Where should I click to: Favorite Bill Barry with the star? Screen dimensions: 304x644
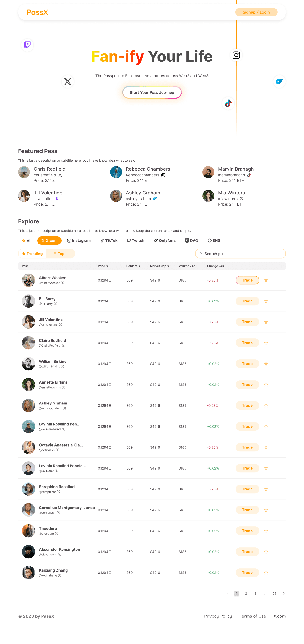266,301
